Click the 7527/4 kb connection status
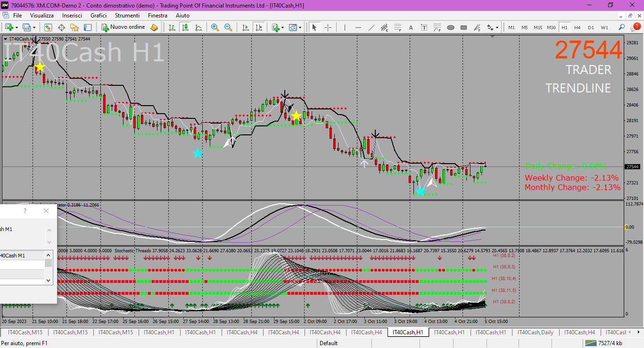The image size is (644, 348). (604, 343)
